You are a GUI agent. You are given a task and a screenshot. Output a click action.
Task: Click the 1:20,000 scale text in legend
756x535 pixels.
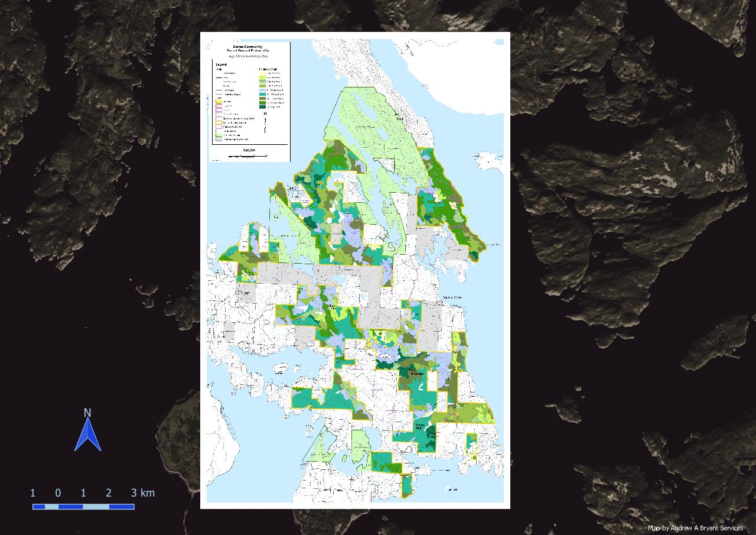click(x=249, y=150)
